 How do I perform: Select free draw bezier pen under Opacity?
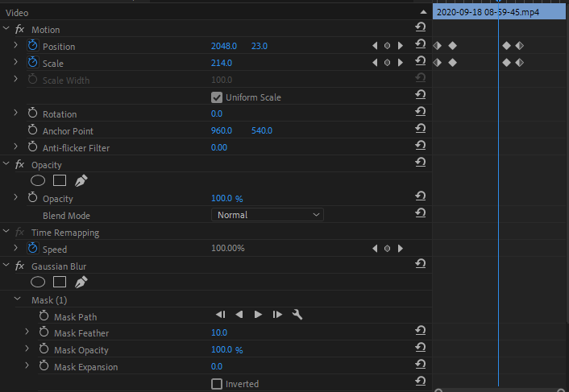tap(81, 180)
